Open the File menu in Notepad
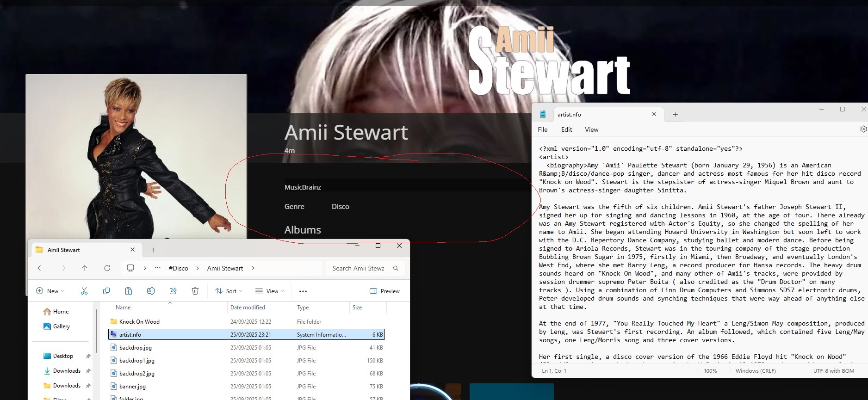868x400 pixels. (543, 129)
